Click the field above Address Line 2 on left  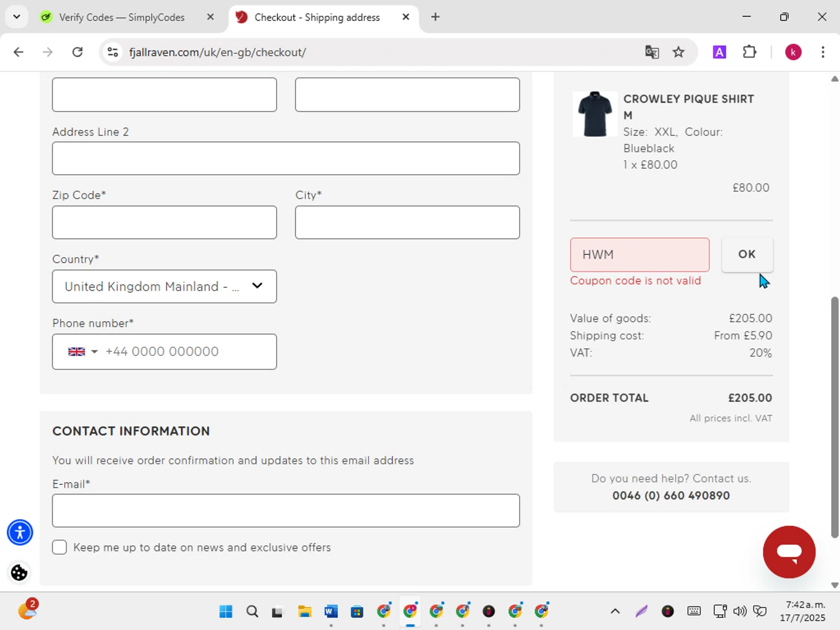click(x=164, y=95)
